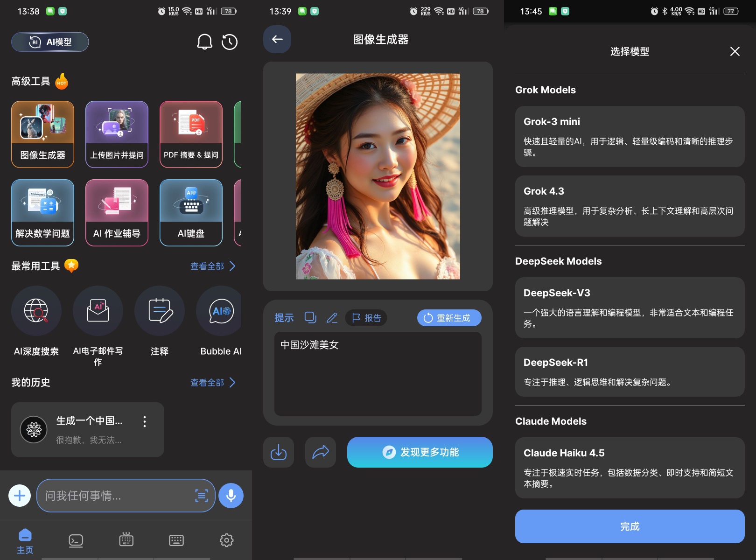Launch AI深度搜索 tool
Image resolution: width=756 pixels, height=560 pixels.
36,322
